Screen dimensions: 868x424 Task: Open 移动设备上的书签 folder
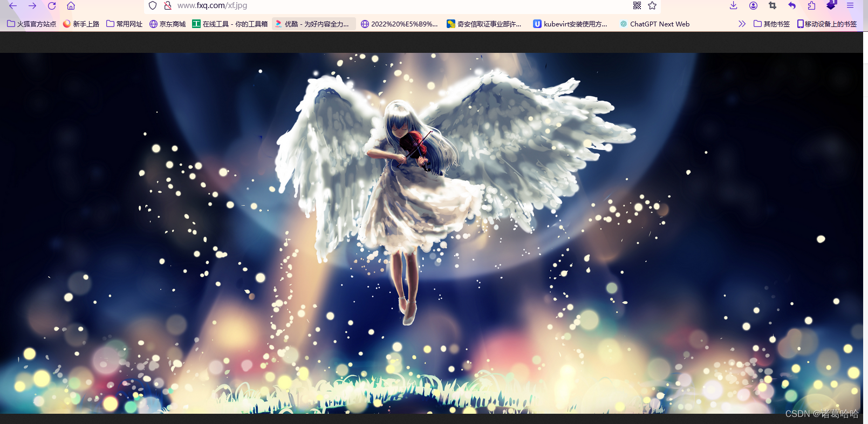826,24
